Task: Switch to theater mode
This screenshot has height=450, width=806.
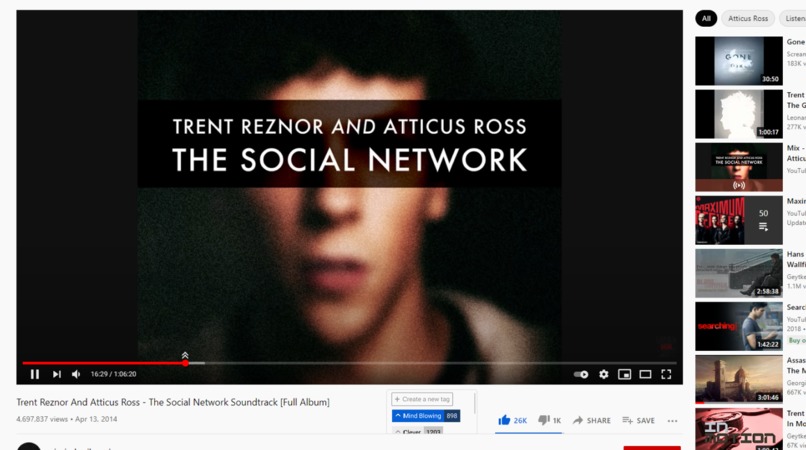Action: pos(645,374)
